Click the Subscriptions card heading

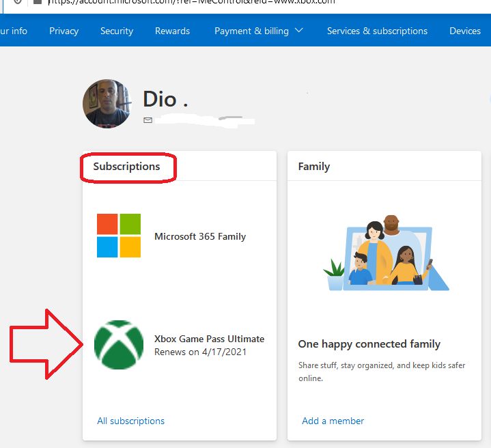[126, 167]
